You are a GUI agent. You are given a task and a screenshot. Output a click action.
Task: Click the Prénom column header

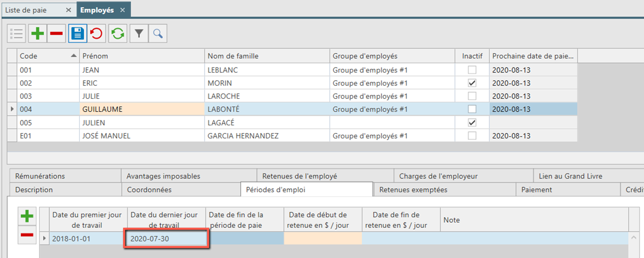coord(142,56)
